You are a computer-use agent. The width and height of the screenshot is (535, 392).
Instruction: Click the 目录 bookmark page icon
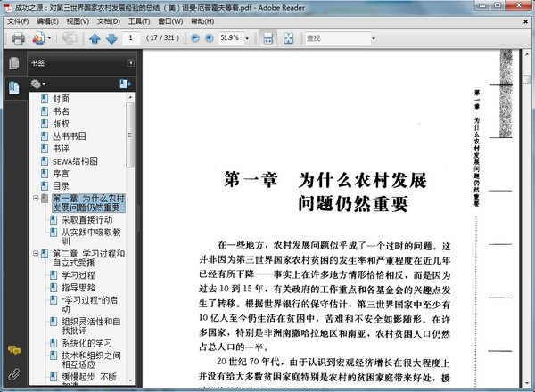[45, 186]
